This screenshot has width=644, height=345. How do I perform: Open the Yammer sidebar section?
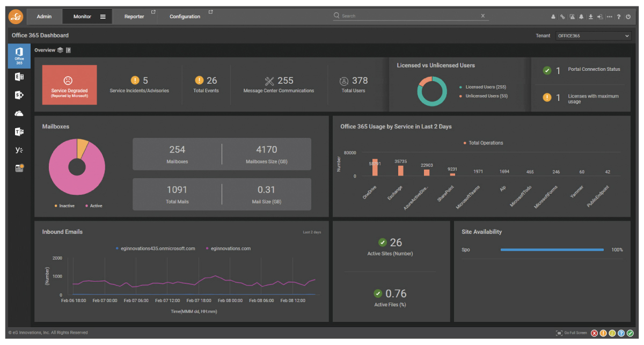(19, 150)
